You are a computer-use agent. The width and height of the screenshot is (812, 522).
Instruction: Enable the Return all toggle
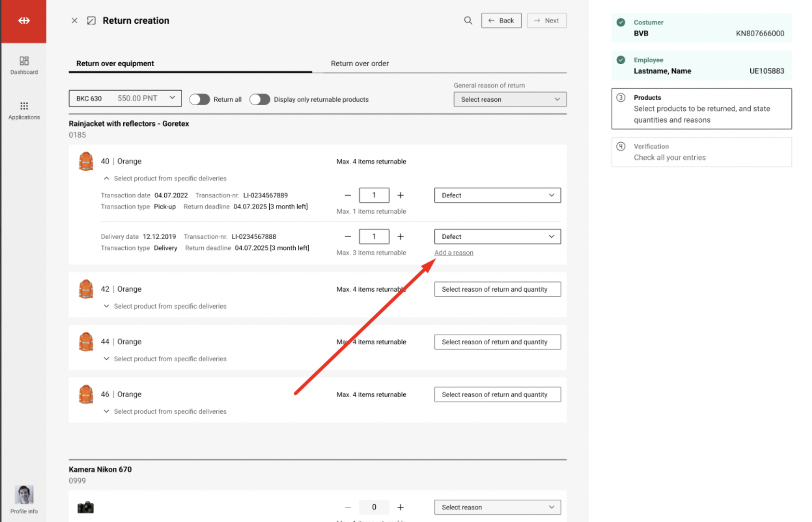(200, 100)
